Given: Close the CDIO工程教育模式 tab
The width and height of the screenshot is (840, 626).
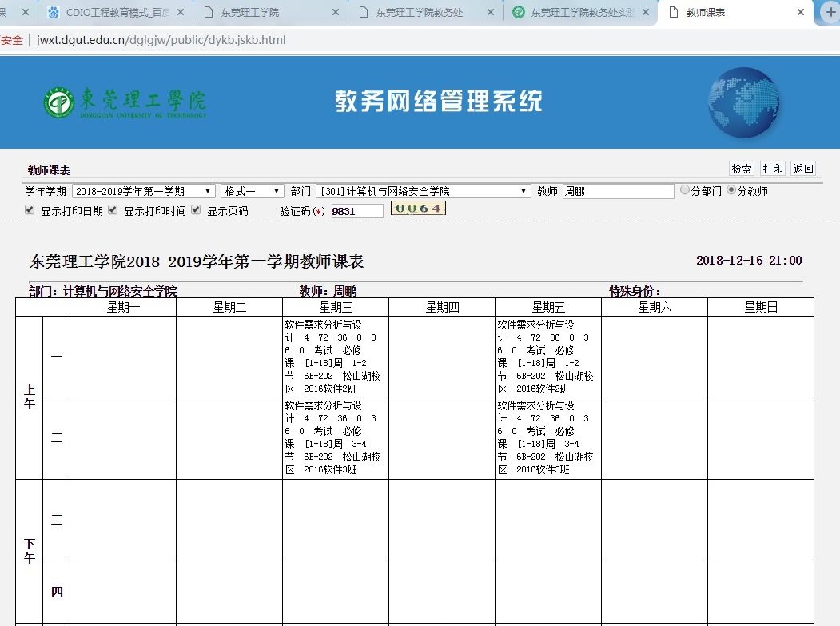Looking at the screenshot, I should tap(181, 12).
